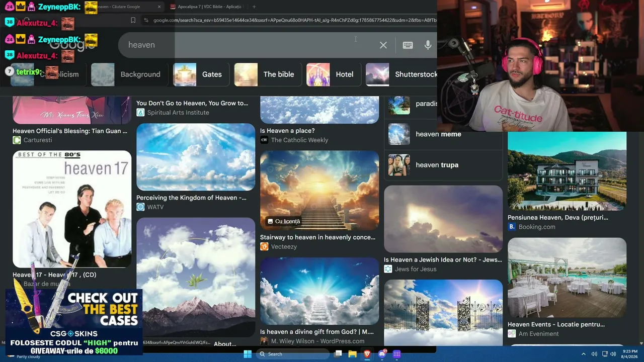View site information next to the URL

pos(146,20)
